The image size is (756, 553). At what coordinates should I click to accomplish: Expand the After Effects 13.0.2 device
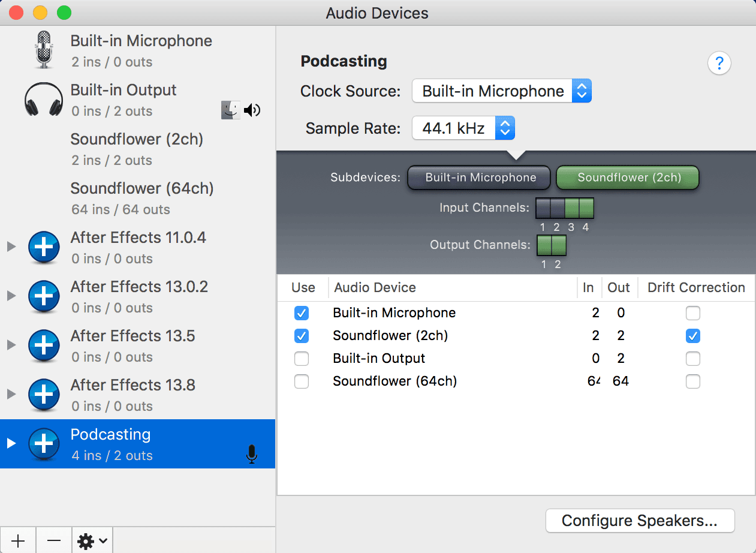coord(11,296)
